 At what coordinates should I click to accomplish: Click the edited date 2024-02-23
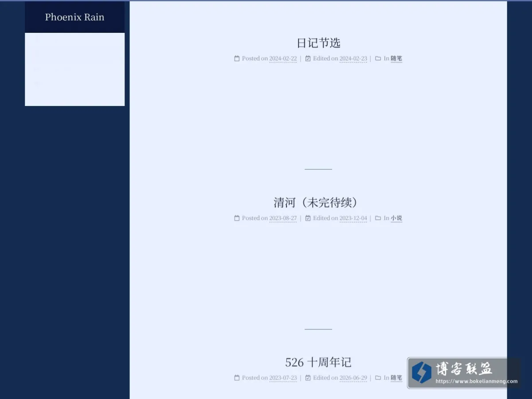click(x=353, y=59)
